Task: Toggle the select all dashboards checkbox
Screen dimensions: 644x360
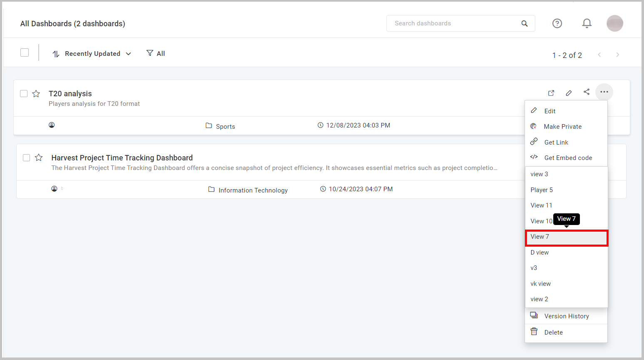Action: pyautogui.click(x=25, y=52)
